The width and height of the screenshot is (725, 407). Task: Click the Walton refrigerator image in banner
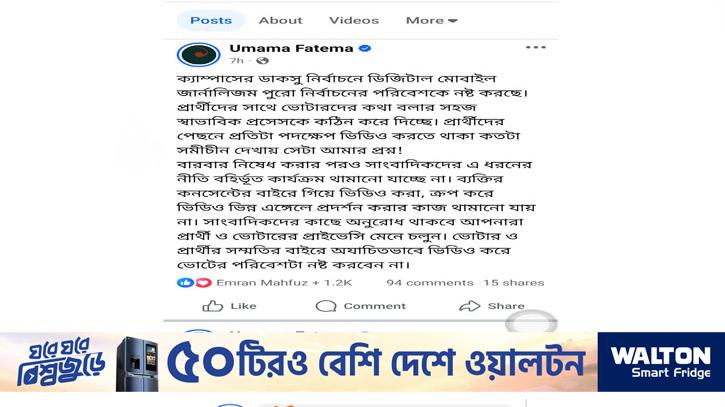coord(137,364)
